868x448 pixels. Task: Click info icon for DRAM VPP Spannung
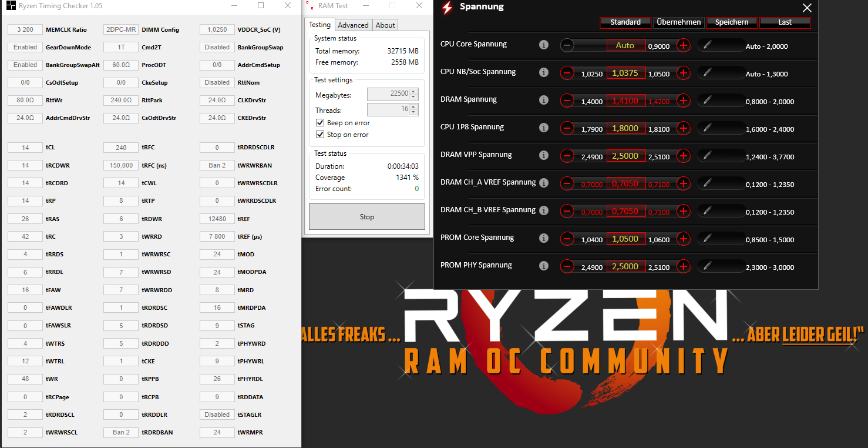click(544, 155)
